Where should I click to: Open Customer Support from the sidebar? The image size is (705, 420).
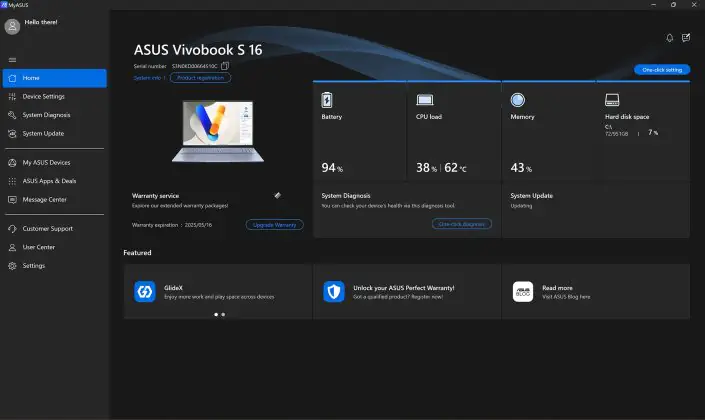[54, 229]
